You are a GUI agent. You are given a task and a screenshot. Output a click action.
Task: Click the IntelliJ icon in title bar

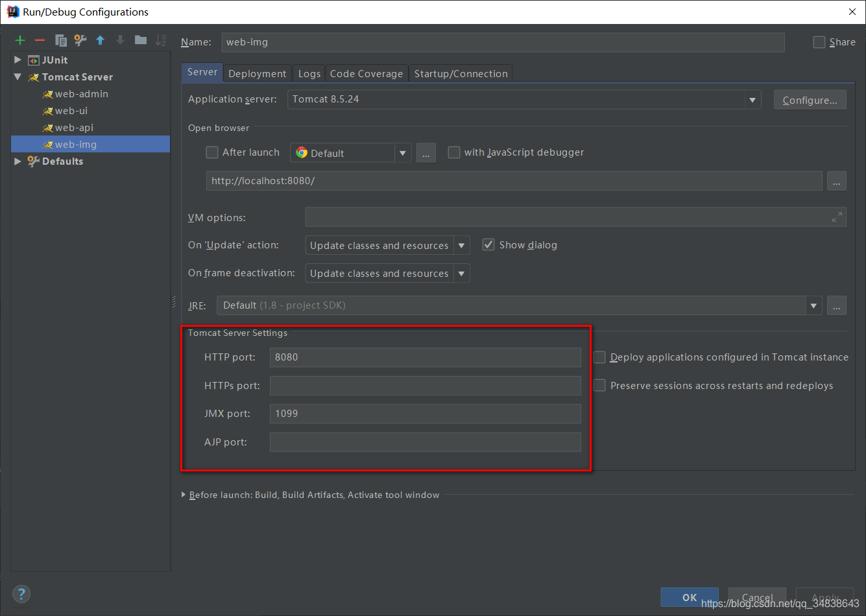coord(12,12)
